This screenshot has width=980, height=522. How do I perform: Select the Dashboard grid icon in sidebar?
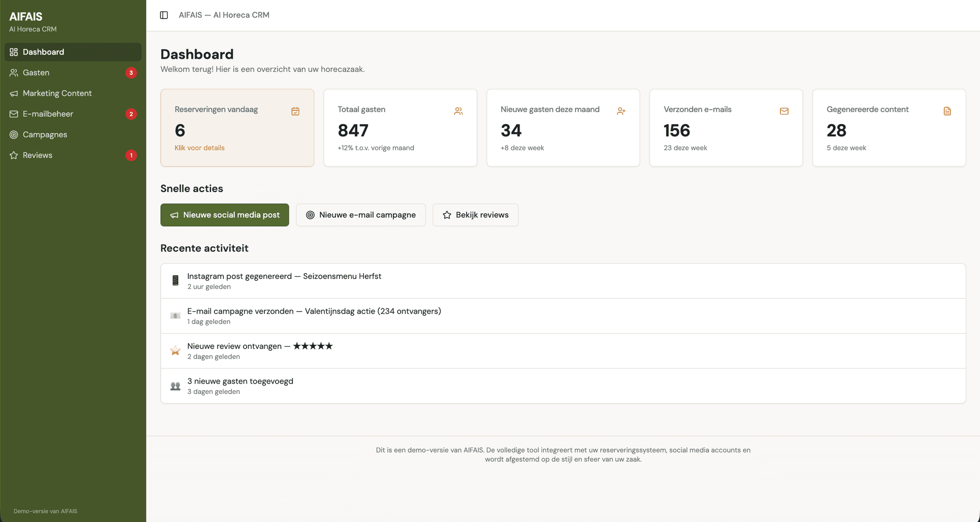13,52
